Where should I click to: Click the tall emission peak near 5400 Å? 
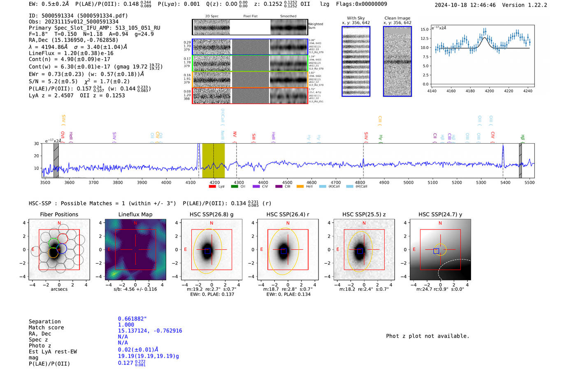(x=503, y=156)
